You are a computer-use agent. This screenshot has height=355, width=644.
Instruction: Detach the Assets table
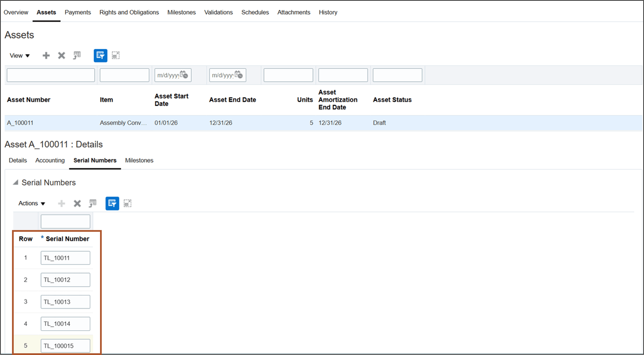pyautogui.click(x=115, y=55)
